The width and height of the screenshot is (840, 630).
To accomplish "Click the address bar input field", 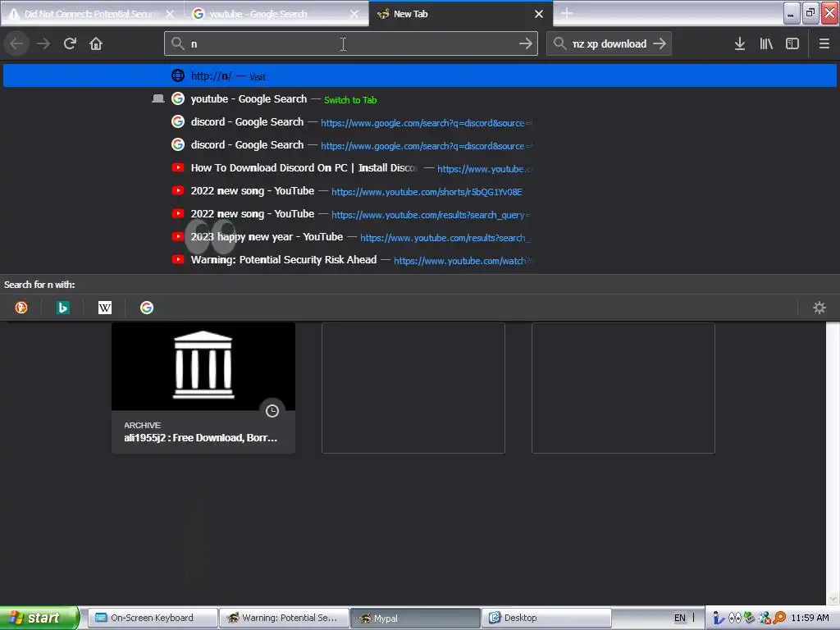I will [x=351, y=43].
